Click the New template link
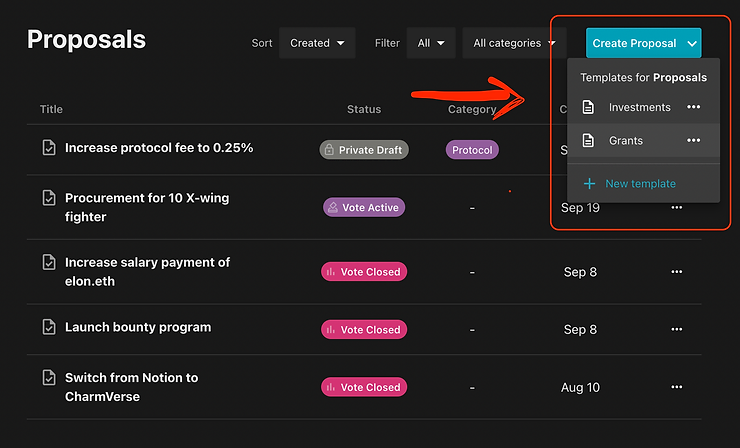This screenshot has height=448, width=740. [640, 184]
